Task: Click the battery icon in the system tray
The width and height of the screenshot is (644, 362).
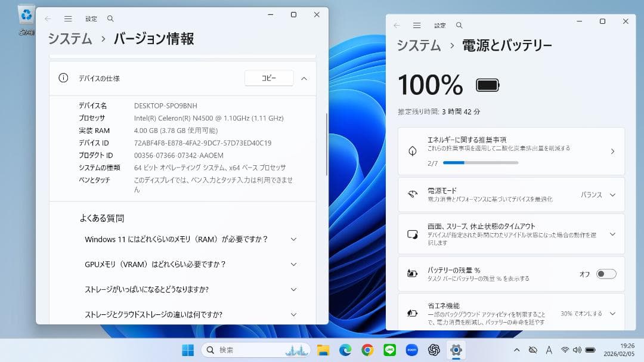Action: coord(589,350)
